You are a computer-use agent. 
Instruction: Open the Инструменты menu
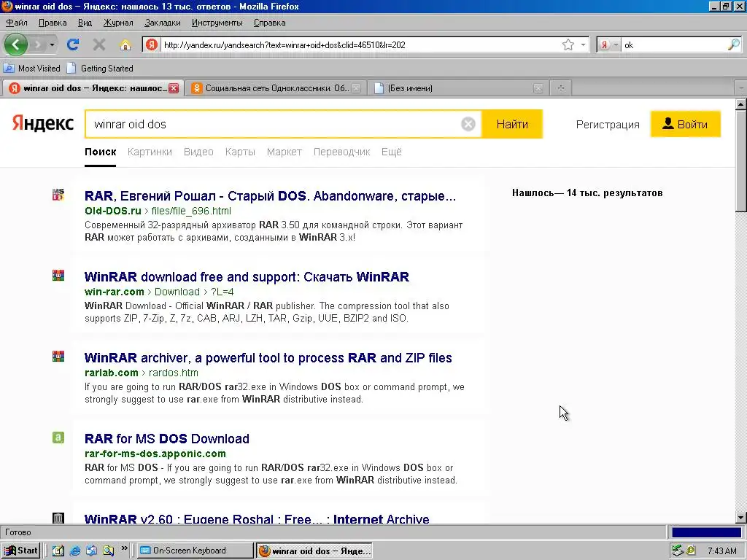217,23
